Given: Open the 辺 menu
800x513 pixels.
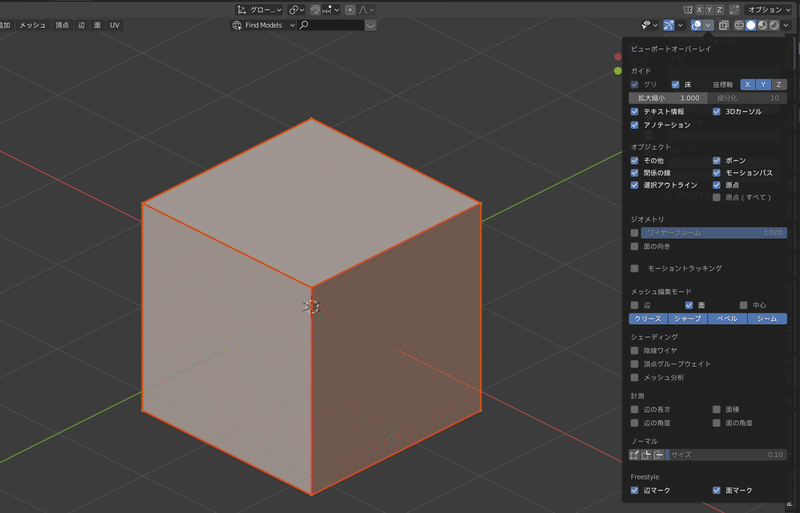Looking at the screenshot, I should tap(81, 25).
